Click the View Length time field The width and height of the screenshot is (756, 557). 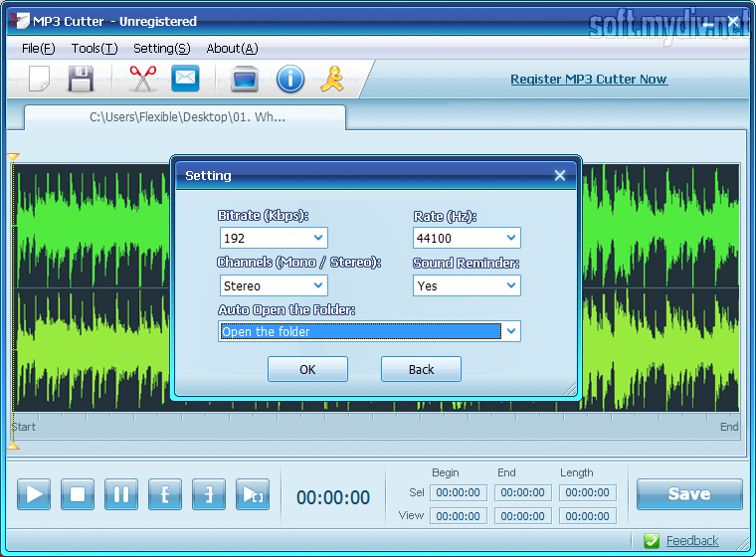[587, 516]
